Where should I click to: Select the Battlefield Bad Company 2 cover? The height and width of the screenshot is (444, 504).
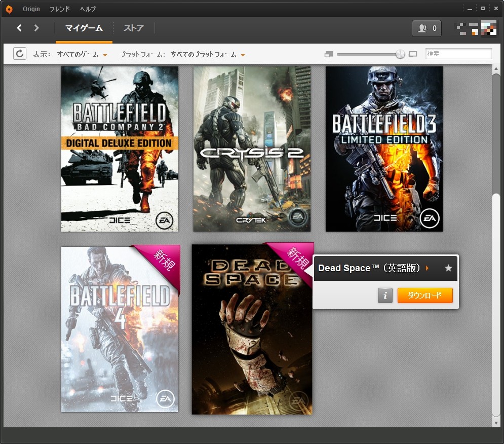pos(120,149)
